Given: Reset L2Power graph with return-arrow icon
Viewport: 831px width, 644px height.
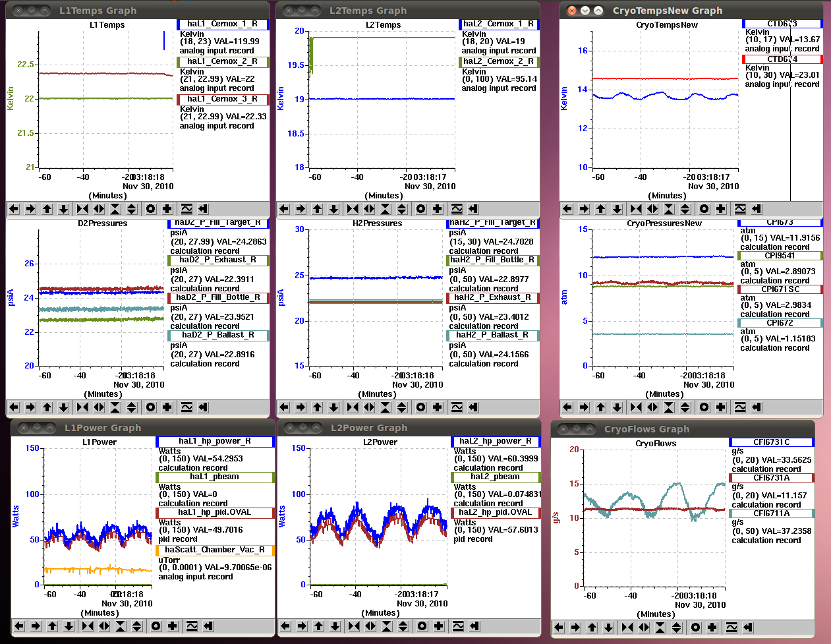Looking at the screenshot, I should pos(474,626).
